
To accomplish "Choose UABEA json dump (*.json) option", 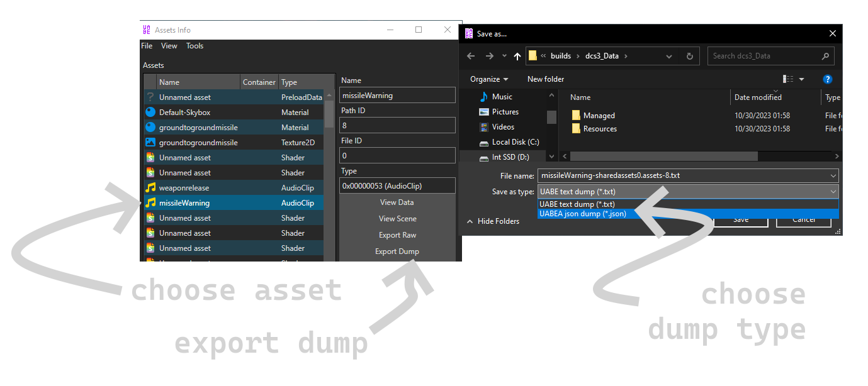I will 582,213.
